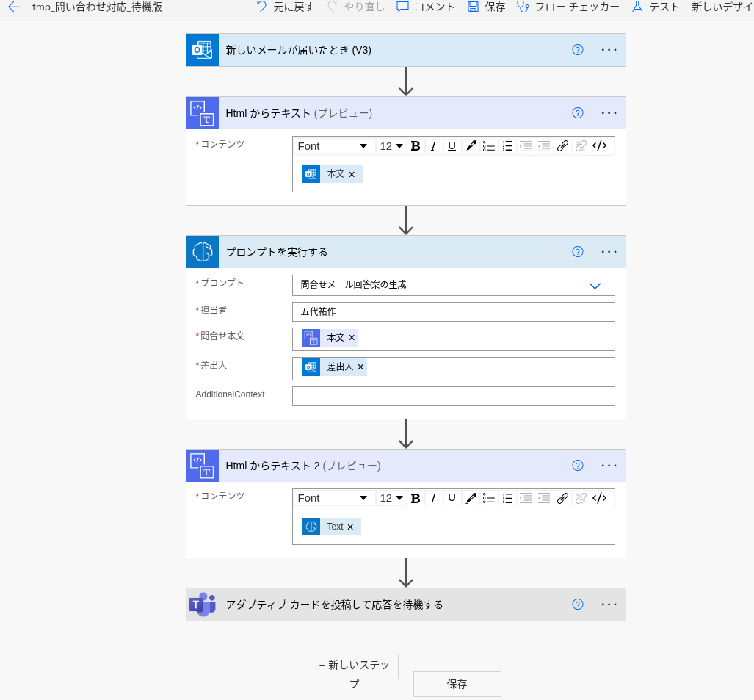
Task: Open help for アダプティブ カード step
Action: [x=578, y=605]
